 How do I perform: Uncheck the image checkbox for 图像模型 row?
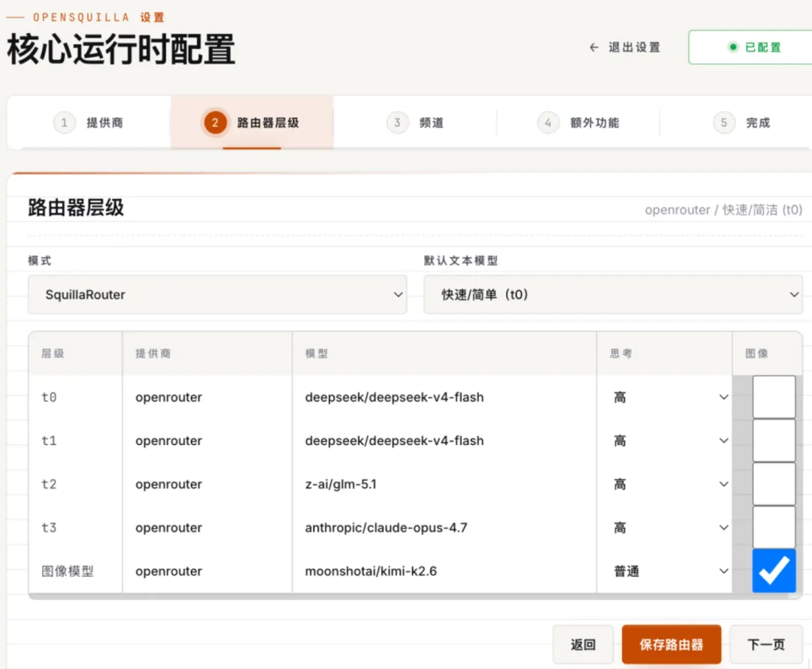point(774,571)
